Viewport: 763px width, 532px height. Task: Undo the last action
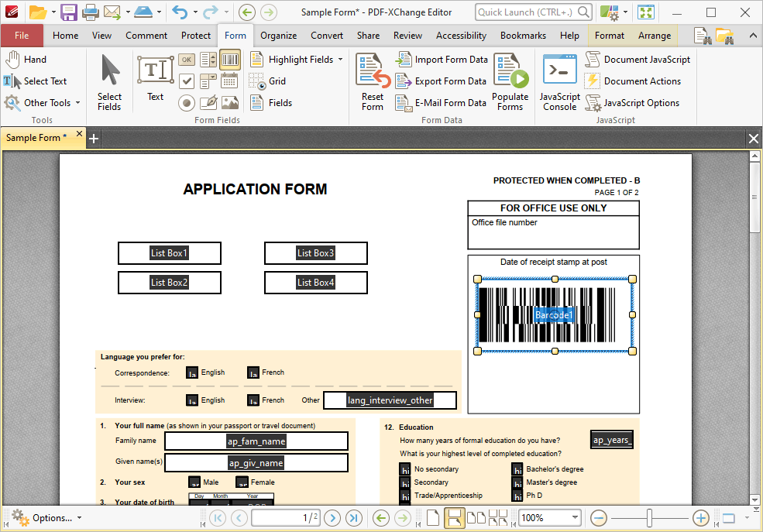pyautogui.click(x=180, y=12)
